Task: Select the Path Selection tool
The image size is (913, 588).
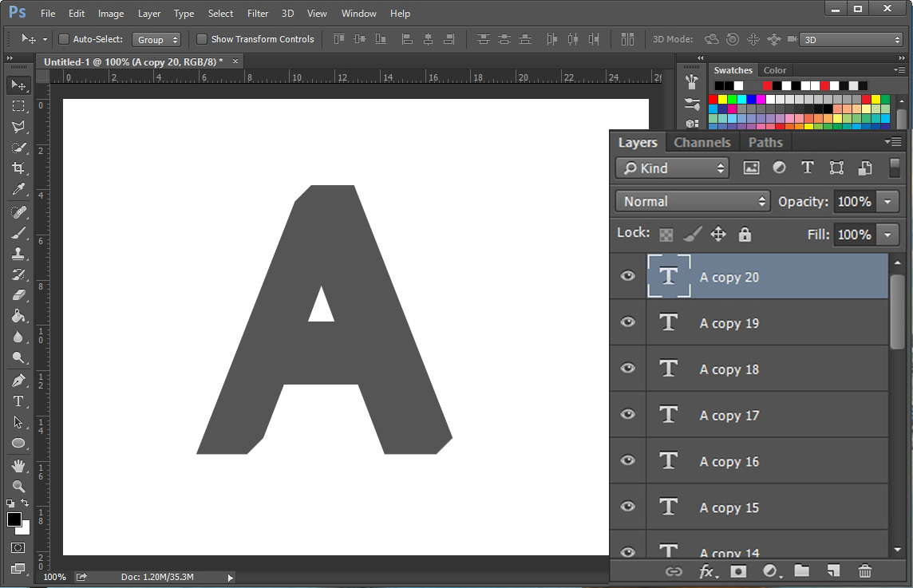Action: tap(18, 422)
